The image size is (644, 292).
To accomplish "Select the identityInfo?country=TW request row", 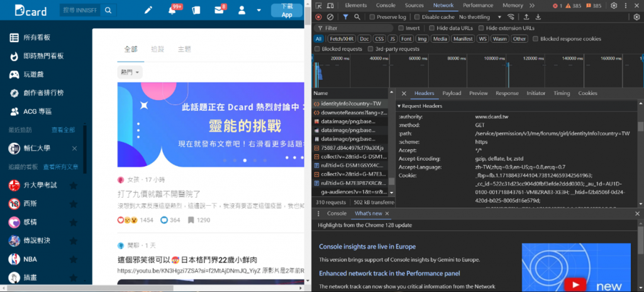I will (350, 103).
